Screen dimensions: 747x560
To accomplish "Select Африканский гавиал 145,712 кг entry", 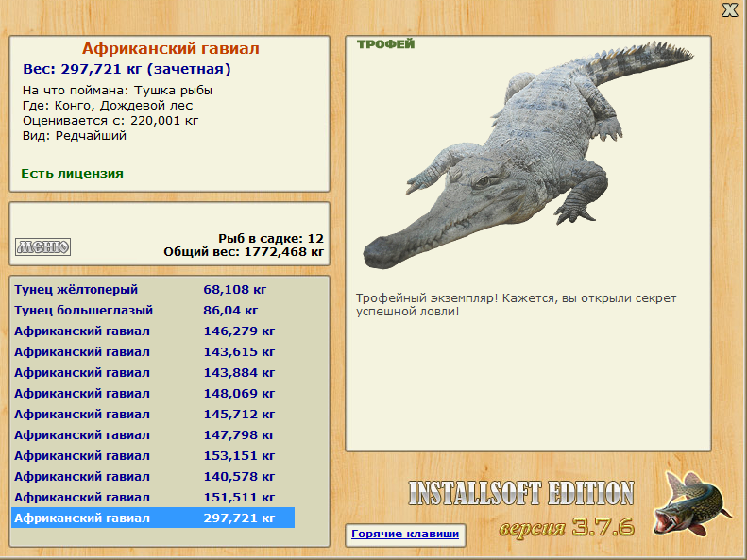I will click(153, 415).
